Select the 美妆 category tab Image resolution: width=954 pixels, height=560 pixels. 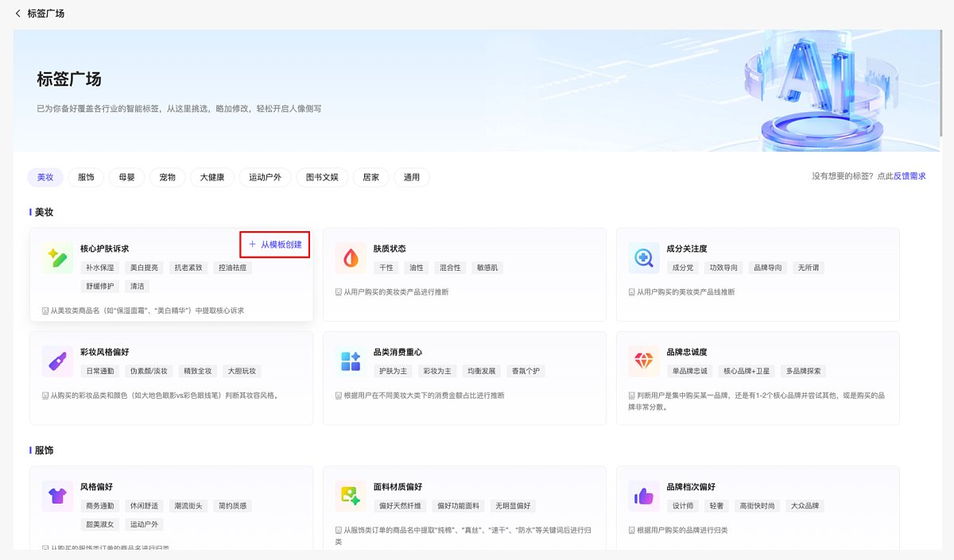click(x=45, y=177)
